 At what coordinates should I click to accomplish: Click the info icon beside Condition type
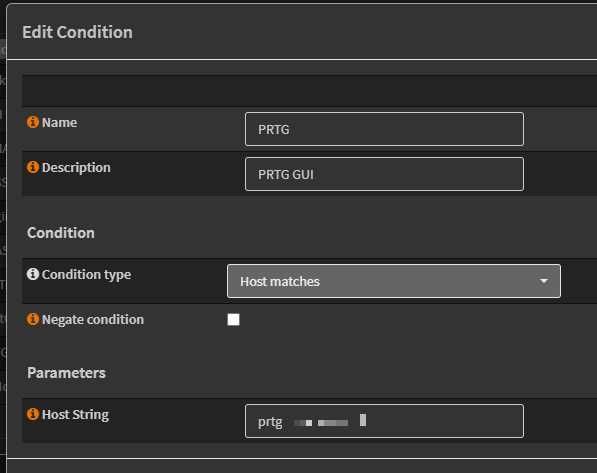pos(33,274)
